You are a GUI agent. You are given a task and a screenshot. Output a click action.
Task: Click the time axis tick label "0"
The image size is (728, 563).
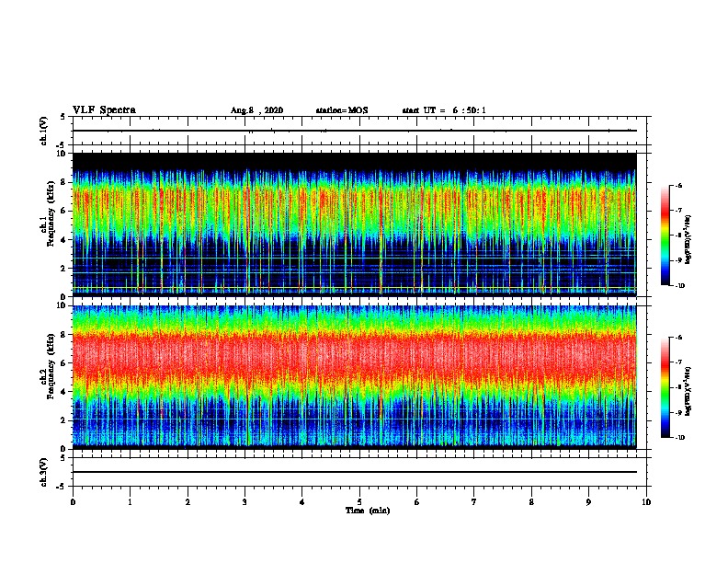click(73, 502)
